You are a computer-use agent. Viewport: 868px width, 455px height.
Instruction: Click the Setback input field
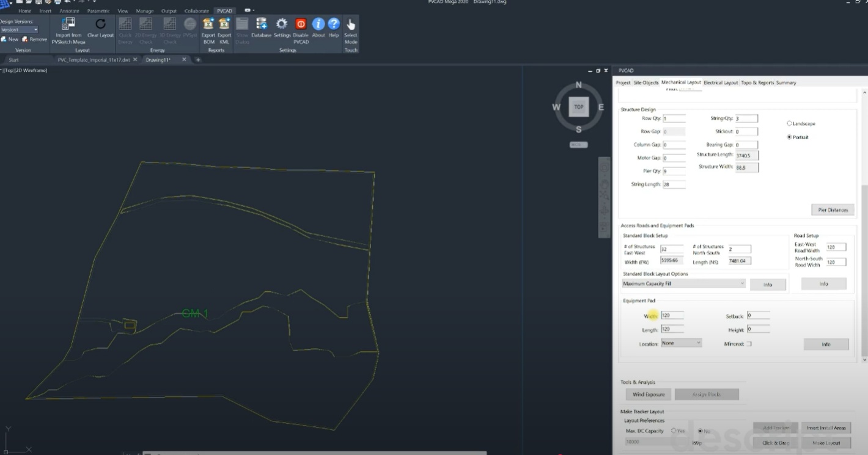(758, 316)
